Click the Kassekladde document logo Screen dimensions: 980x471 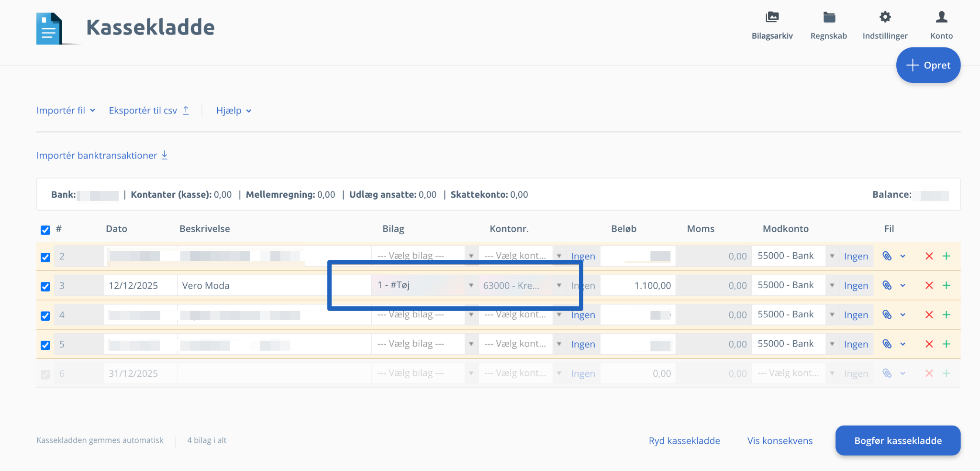[50, 29]
